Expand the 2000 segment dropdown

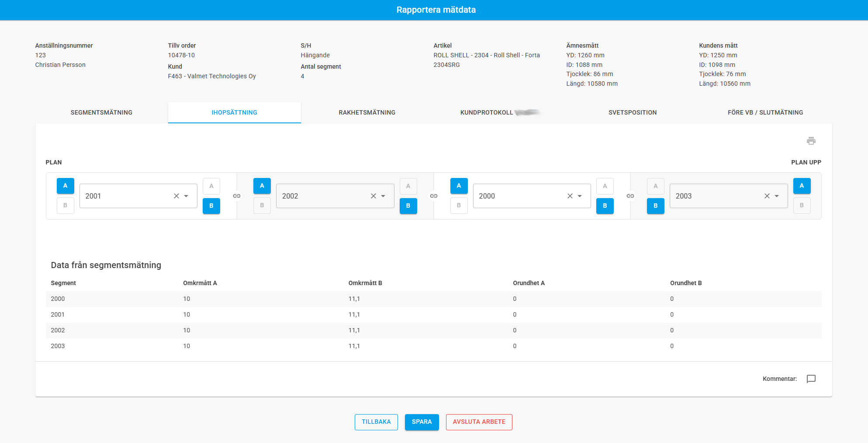580,196
